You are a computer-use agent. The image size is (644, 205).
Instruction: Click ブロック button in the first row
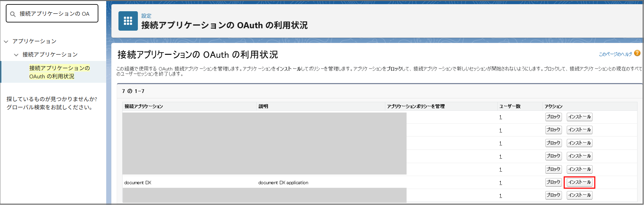[x=553, y=117]
